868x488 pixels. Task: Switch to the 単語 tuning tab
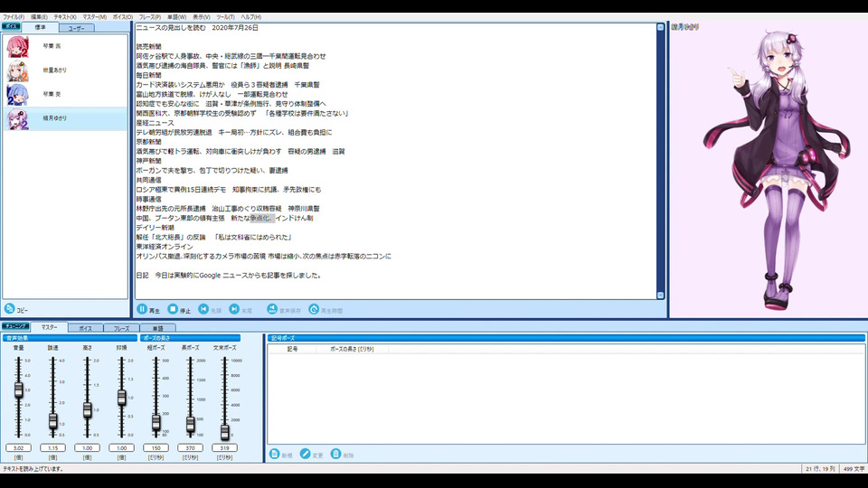click(x=157, y=328)
